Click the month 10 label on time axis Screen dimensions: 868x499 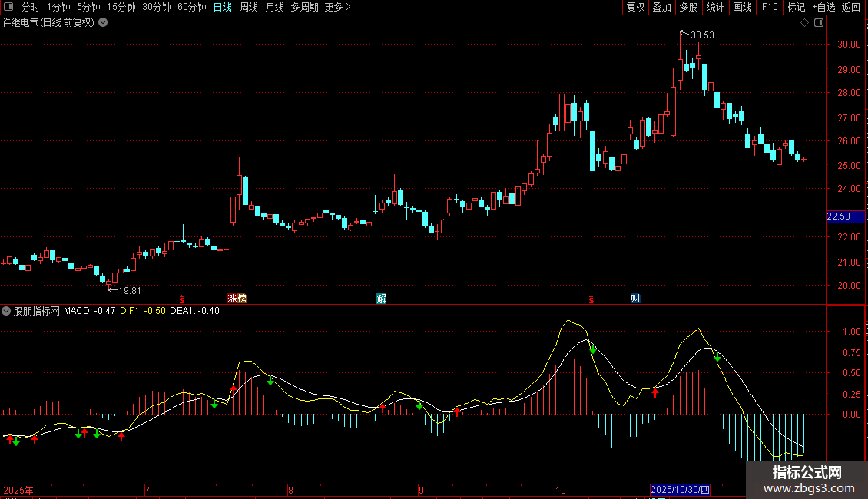(x=561, y=490)
